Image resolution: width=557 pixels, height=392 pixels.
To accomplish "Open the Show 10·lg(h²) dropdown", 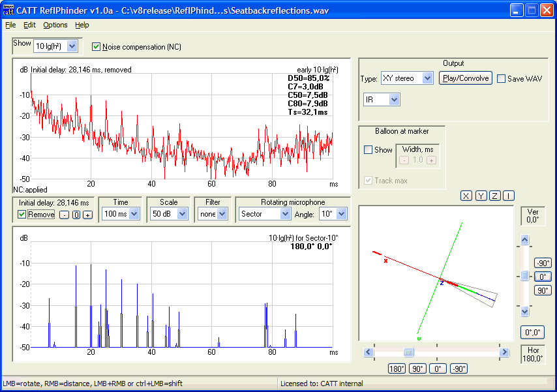I will point(72,46).
